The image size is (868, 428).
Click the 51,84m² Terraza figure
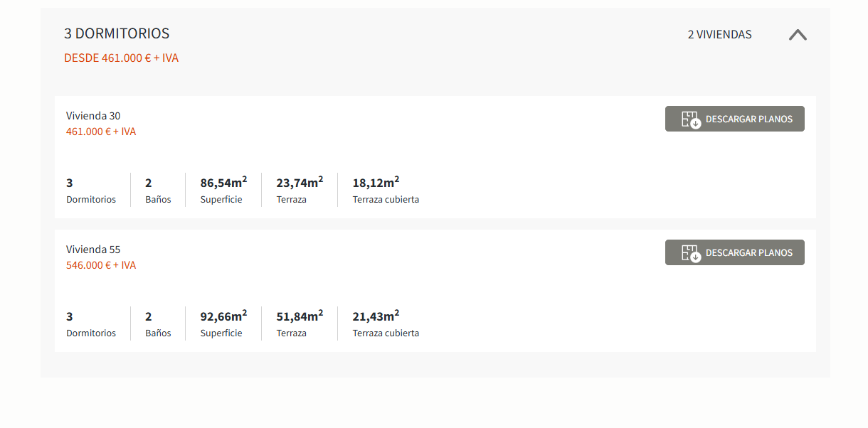[x=300, y=316]
